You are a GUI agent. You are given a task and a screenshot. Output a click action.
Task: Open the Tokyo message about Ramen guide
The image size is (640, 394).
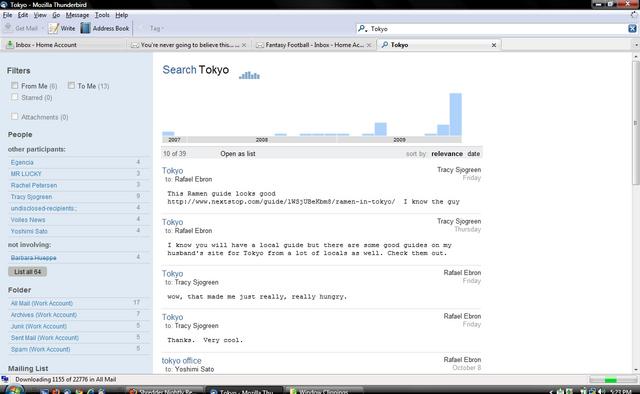[x=172, y=171]
